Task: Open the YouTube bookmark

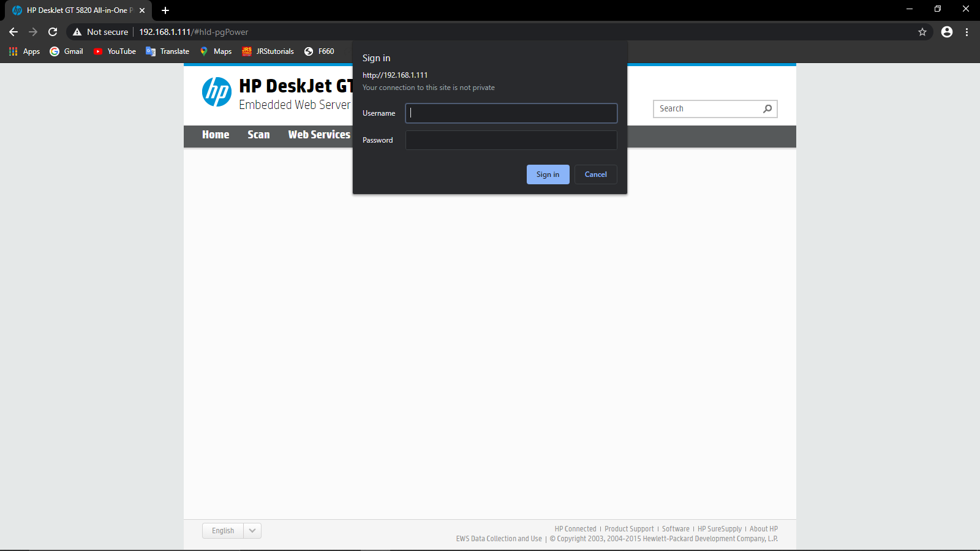Action: tap(114, 51)
